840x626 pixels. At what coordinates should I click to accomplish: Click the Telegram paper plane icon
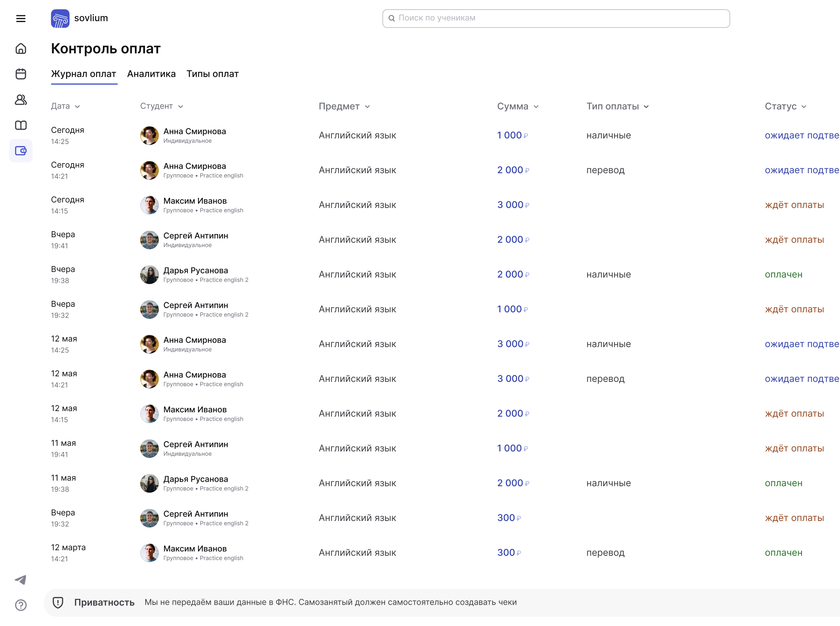pos(21,580)
